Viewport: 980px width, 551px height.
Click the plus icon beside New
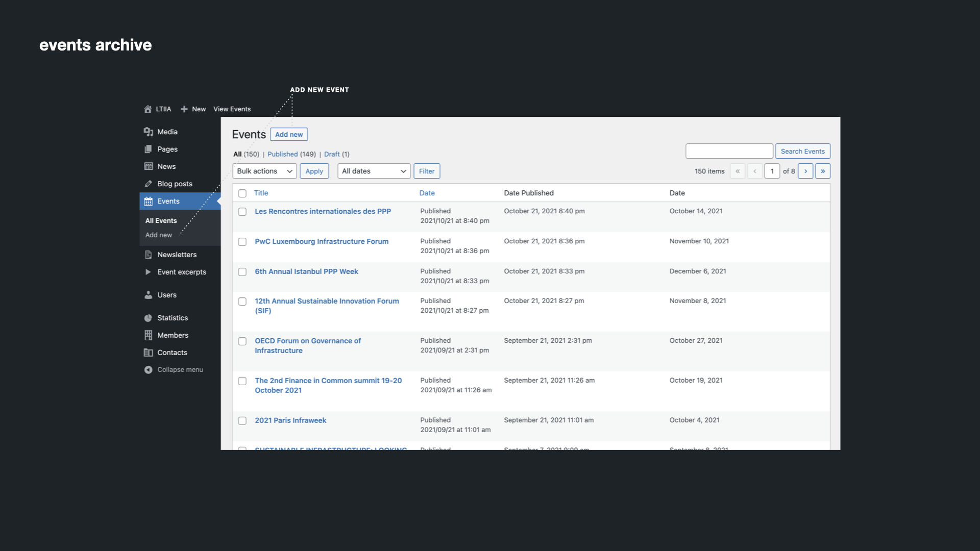[184, 109]
